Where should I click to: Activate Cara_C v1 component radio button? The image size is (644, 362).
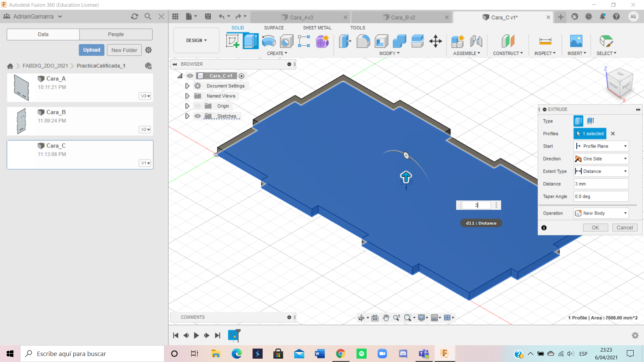click(241, 76)
